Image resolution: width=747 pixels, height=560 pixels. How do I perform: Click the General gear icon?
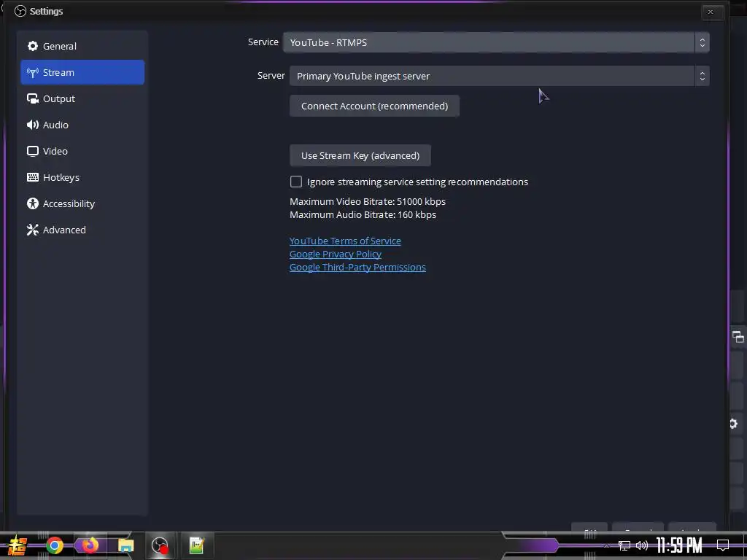32,46
